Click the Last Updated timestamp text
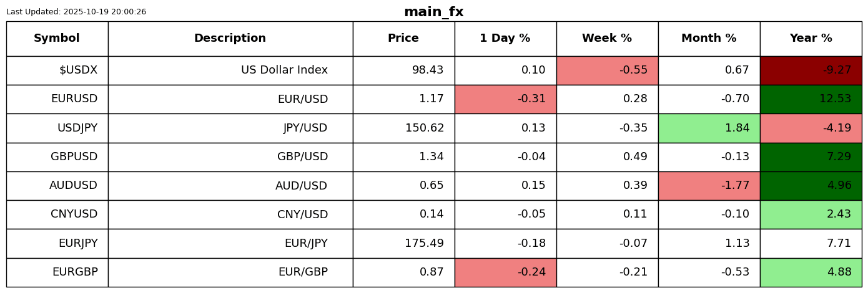The image size is (868, 293). [x=76, y=12]
